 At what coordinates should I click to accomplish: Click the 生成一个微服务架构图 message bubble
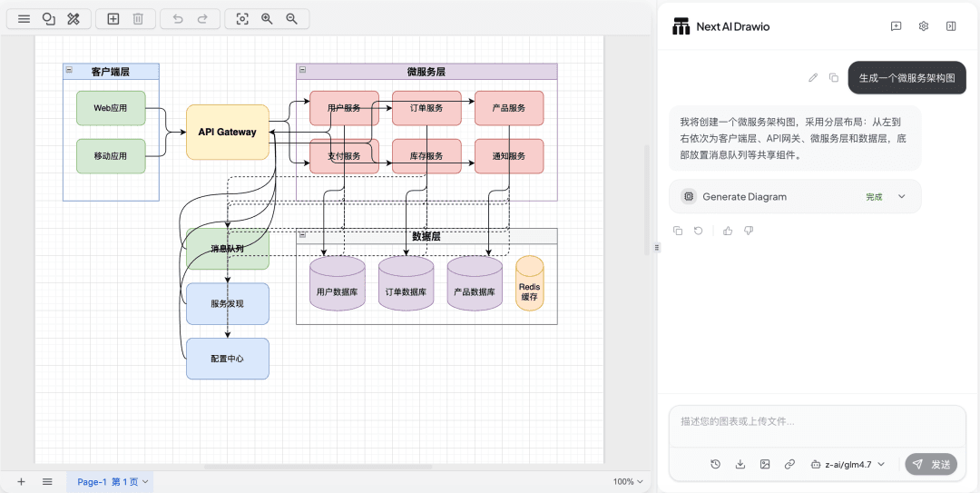(x=906, y=77)
